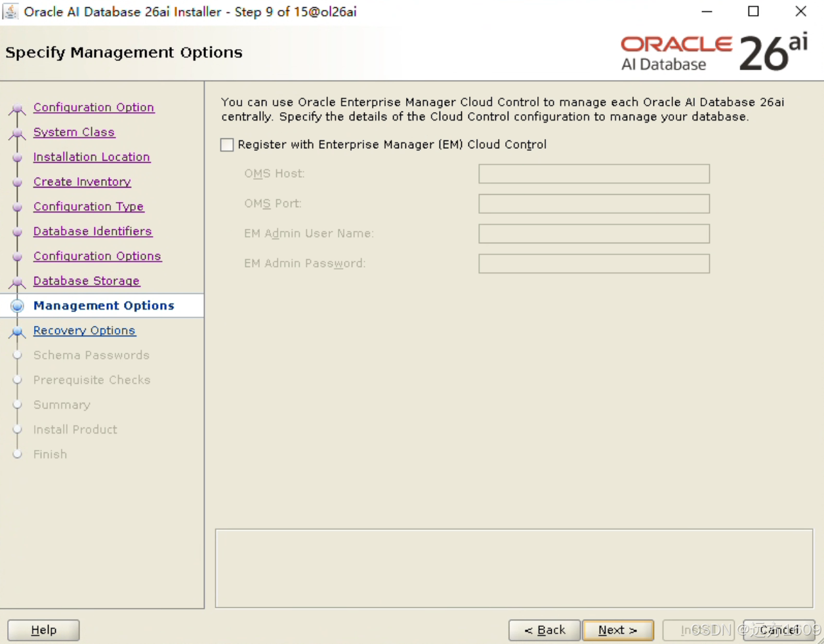Click the Database Storage step marker icon
The width and height of the screenshot is (824, 644).
tap(18, 283)
